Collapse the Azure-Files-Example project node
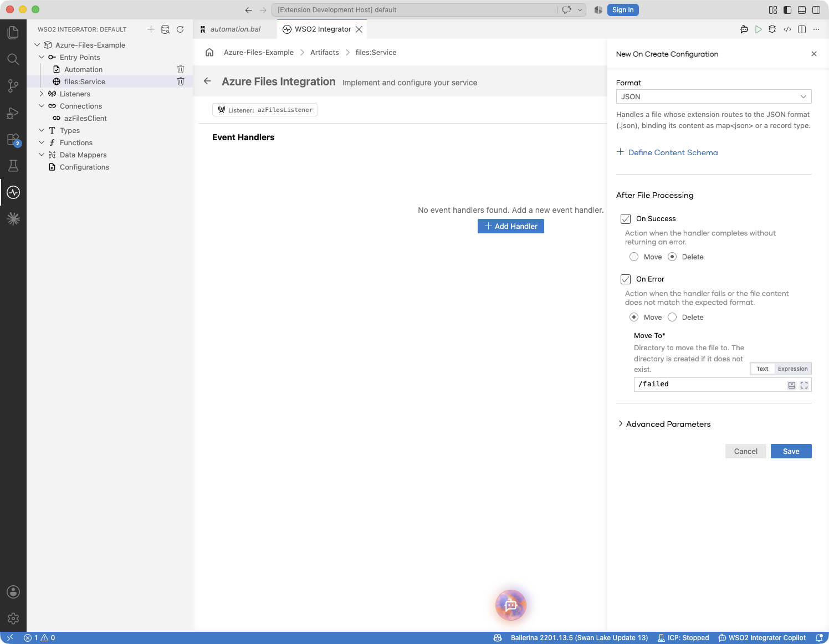This screenshot has width=829, height=644. point(37,45)
